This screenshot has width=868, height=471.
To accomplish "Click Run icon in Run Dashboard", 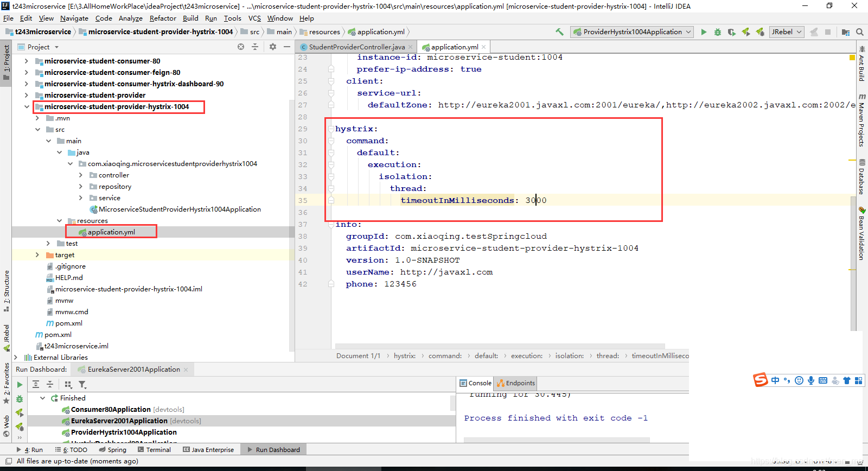I will tap(20, 385).
